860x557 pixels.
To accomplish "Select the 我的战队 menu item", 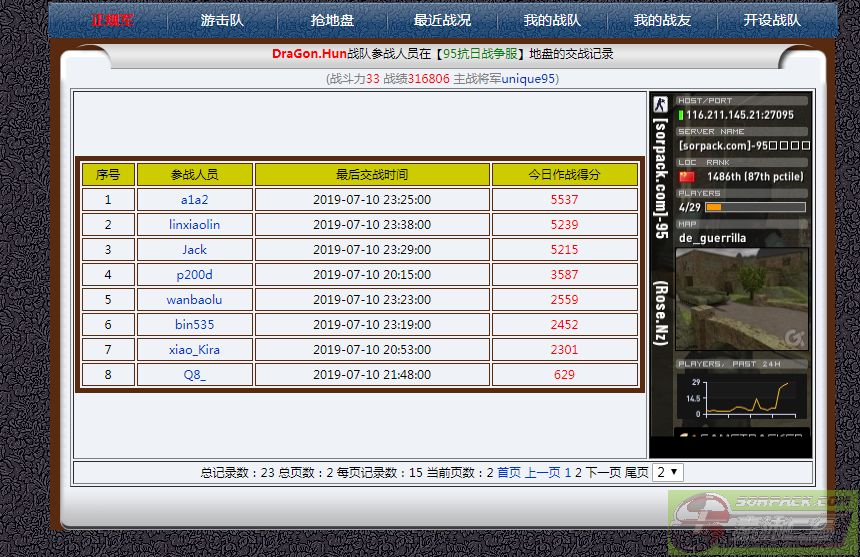I will point(552,20).
